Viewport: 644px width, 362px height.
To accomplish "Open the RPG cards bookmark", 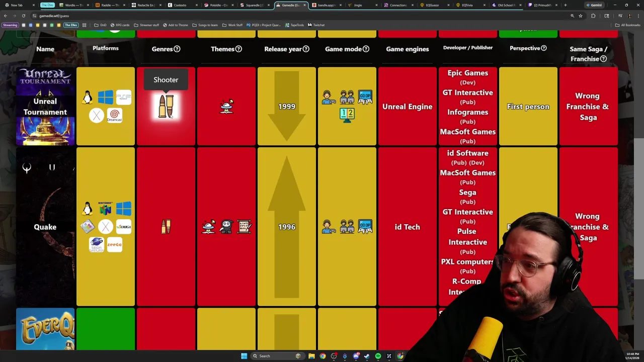I will point(120,25).
